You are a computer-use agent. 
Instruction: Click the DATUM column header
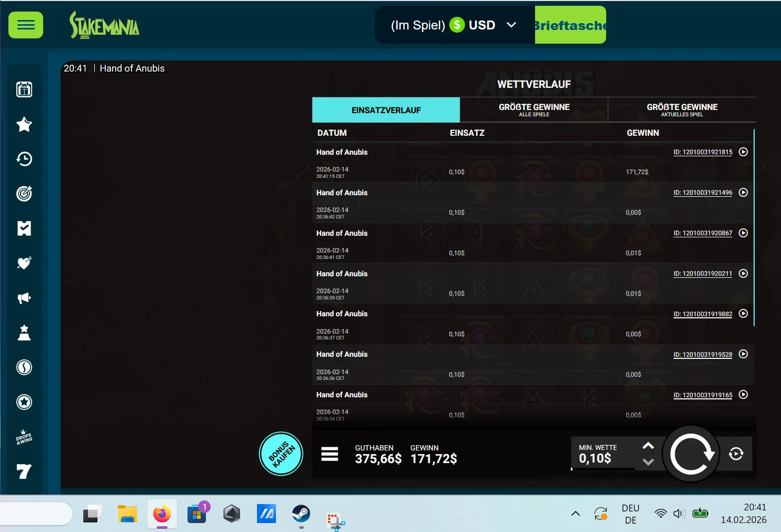(332, 133)
